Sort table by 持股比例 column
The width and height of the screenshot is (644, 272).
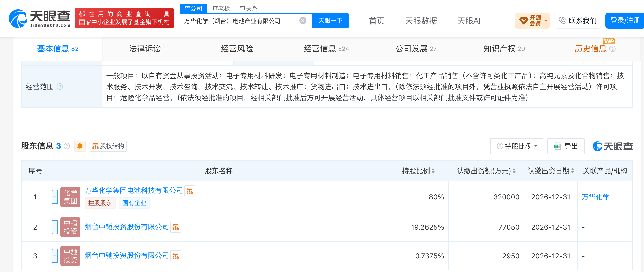pos(433,171)
